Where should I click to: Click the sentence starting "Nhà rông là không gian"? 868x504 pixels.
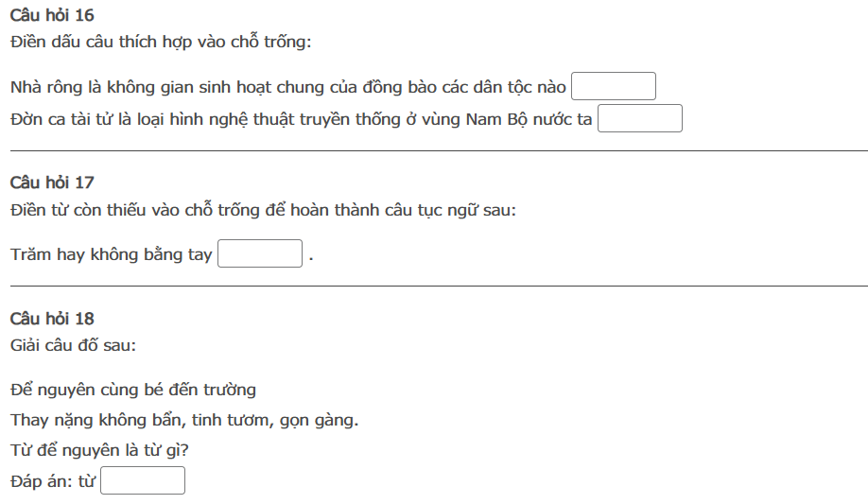(x=288, y=88)
